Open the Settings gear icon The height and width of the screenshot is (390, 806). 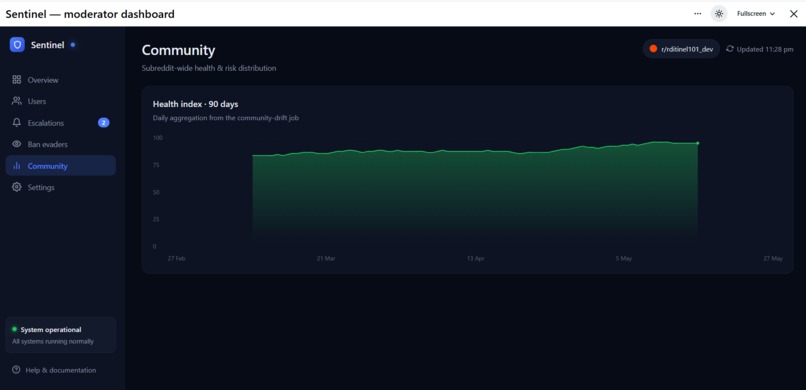point(16,187)
